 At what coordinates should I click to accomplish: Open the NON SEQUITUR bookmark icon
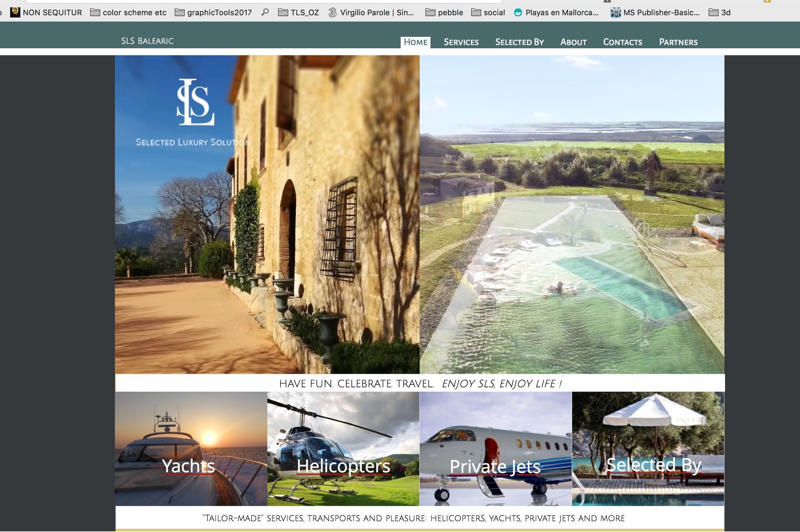[15, 12]
